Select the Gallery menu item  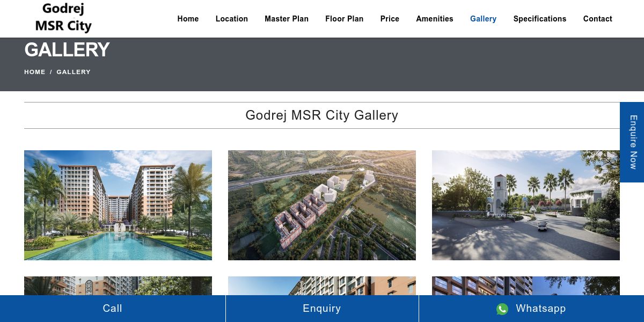(483, 19)
